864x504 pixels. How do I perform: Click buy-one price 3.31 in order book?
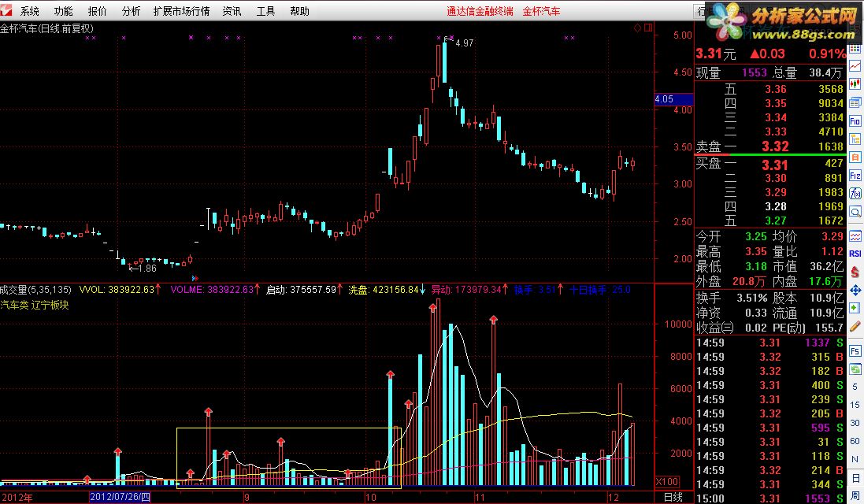tap(775, 165)
